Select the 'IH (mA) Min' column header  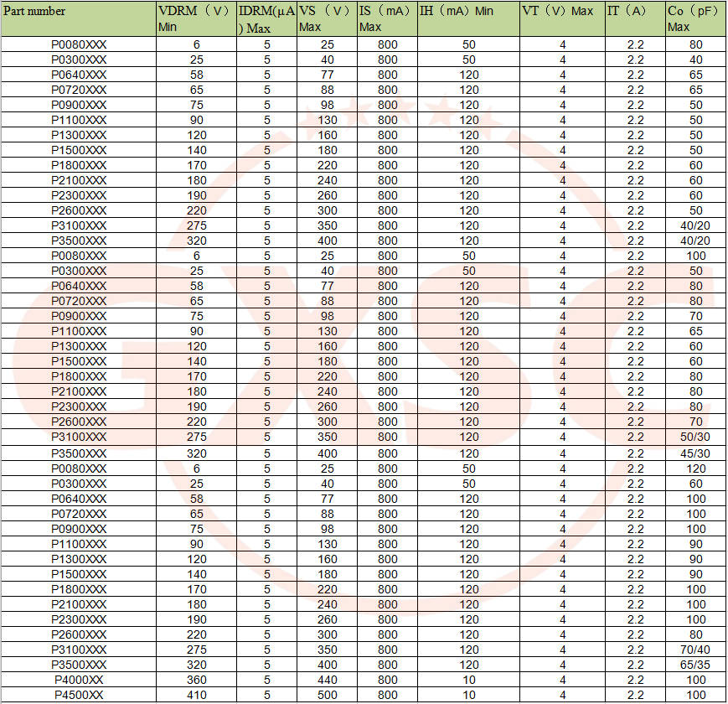pos(468,18)
